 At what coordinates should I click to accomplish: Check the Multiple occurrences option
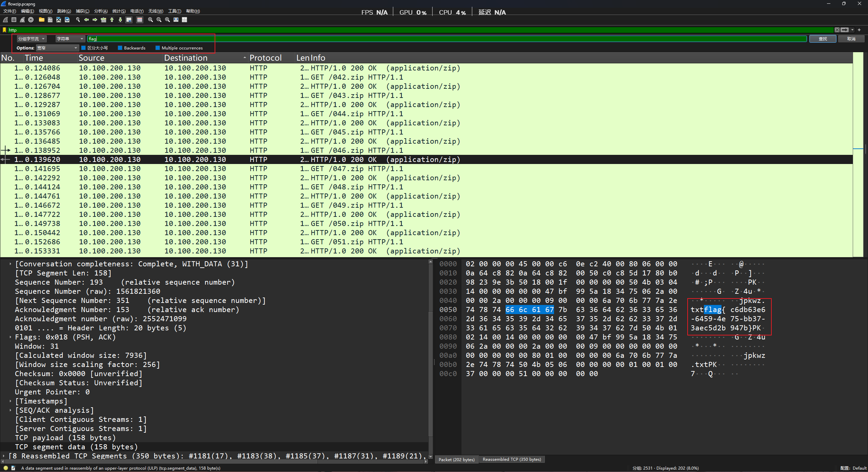click(x=158, y=48)
